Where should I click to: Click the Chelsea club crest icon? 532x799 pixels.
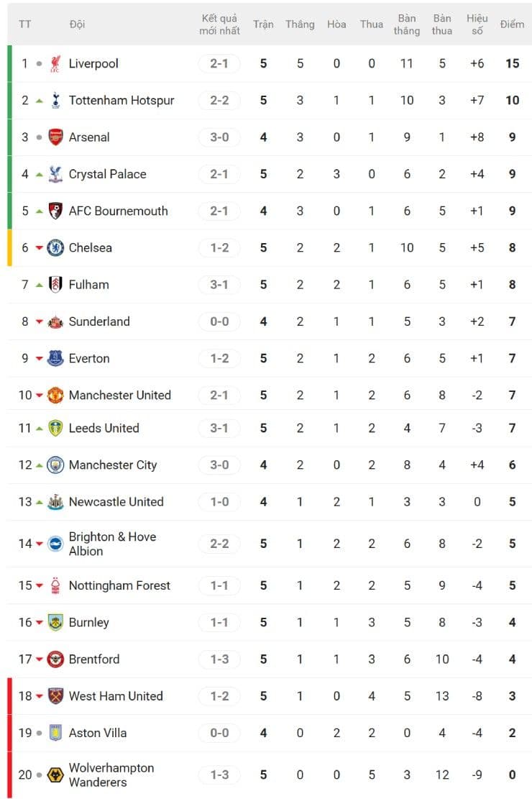pos(55,248)
